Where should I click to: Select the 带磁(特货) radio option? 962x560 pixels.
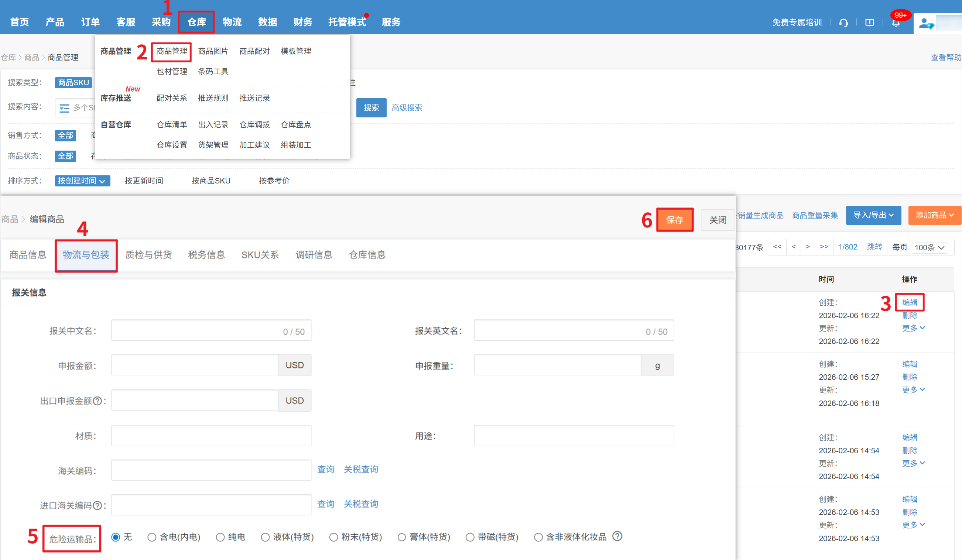(470, 537)
